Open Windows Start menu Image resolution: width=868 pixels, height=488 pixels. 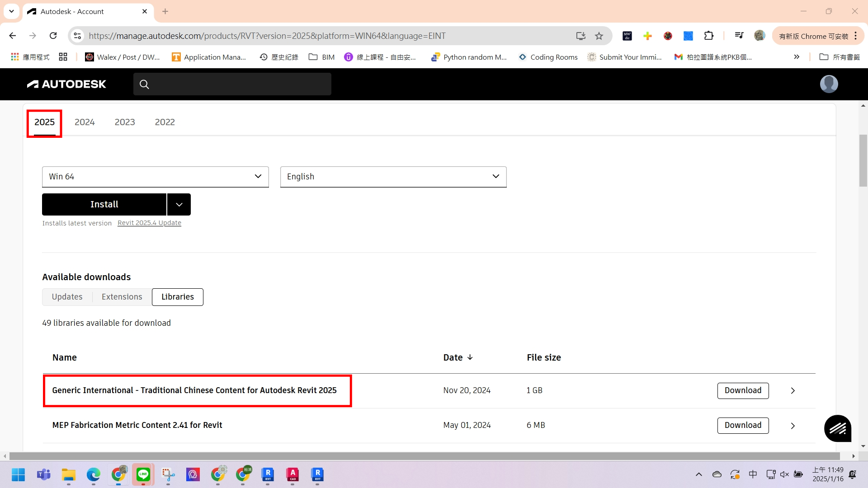pyautogui.click(x=19, y=474)
